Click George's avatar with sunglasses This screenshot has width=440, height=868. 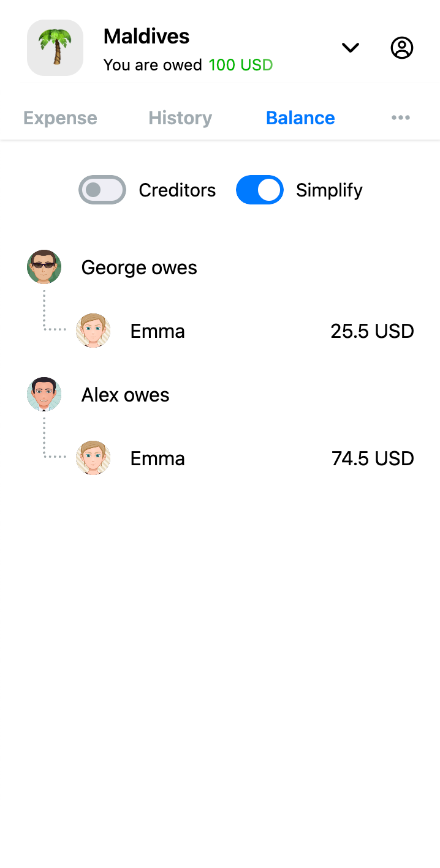point(44,267)
